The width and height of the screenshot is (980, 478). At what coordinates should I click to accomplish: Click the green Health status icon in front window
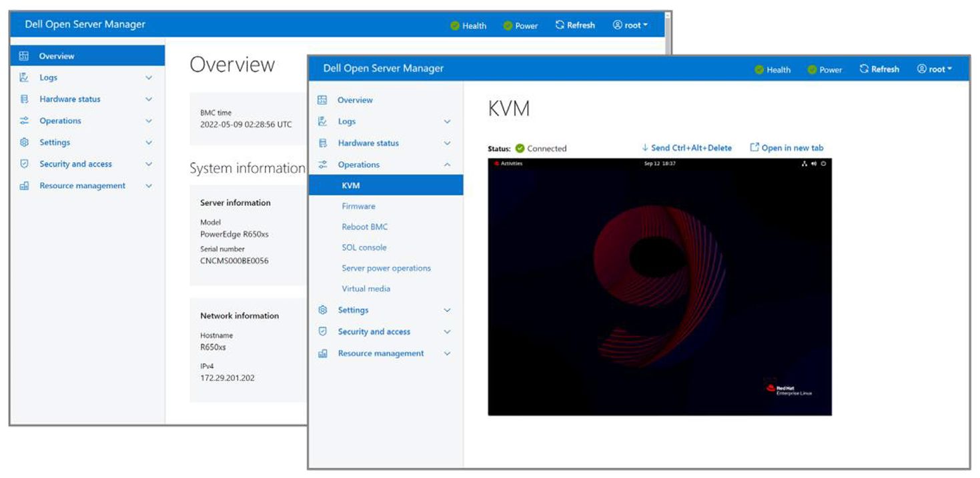759,70
